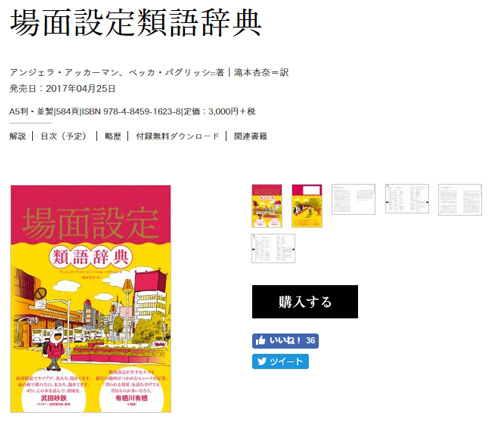Open the 関連書籍 section link
This screenshot has height=423, width=490.
pyautogui.click(x=250, y=136)
